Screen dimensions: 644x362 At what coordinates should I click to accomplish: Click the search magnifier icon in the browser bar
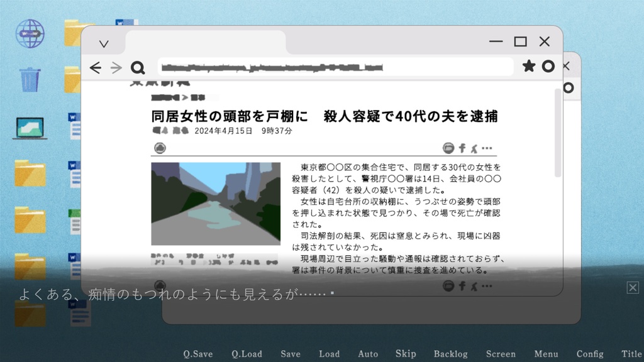[138, 67]
